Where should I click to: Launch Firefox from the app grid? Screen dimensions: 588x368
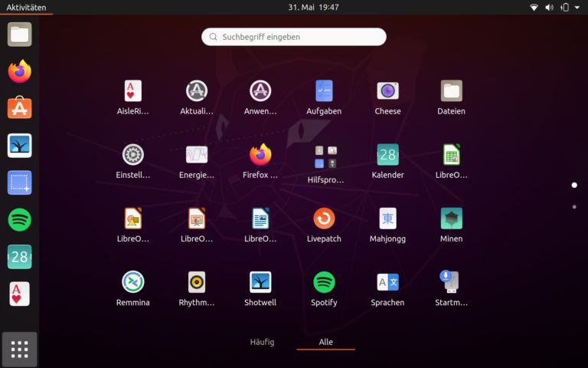(x=260, y=154)
